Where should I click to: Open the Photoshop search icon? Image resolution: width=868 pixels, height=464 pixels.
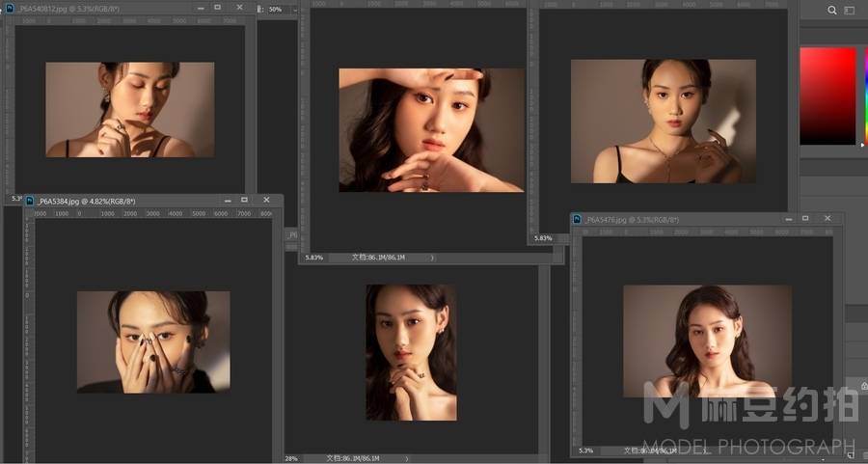pyautogui.click(x=831, y=10)
